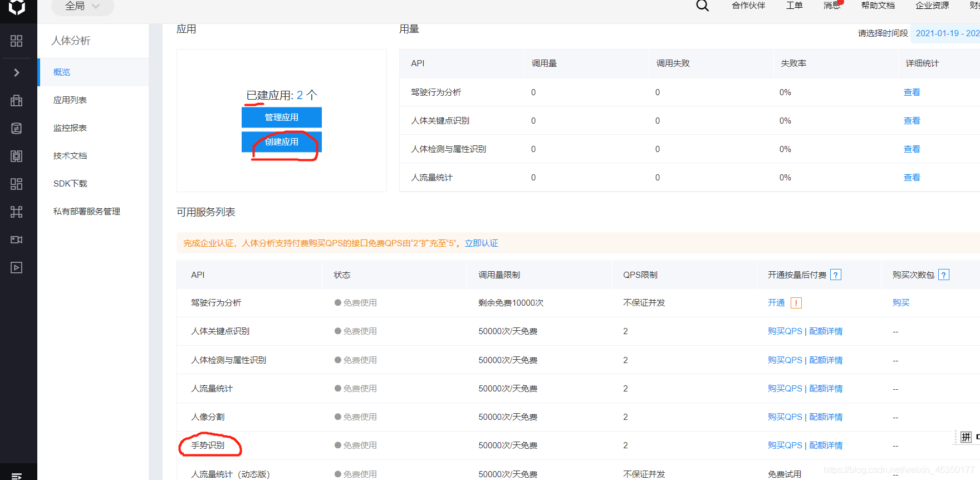Click 购买QPS for 人像分割
This screenshot has height=480, width=980.
coord(785,417)
